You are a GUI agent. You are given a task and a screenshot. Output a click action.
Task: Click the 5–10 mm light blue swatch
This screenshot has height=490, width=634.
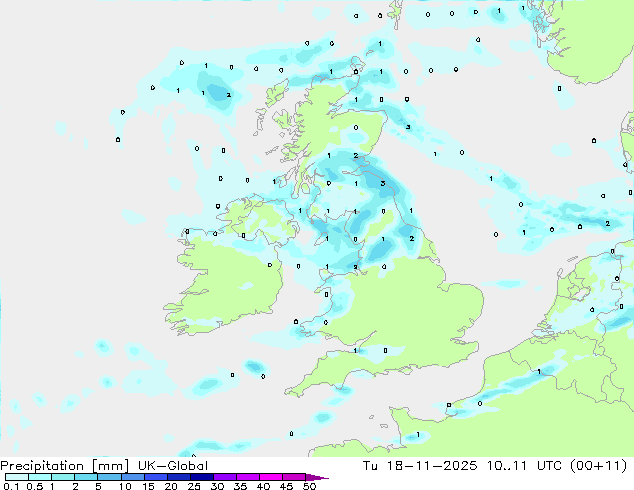[x=109, y=477]
